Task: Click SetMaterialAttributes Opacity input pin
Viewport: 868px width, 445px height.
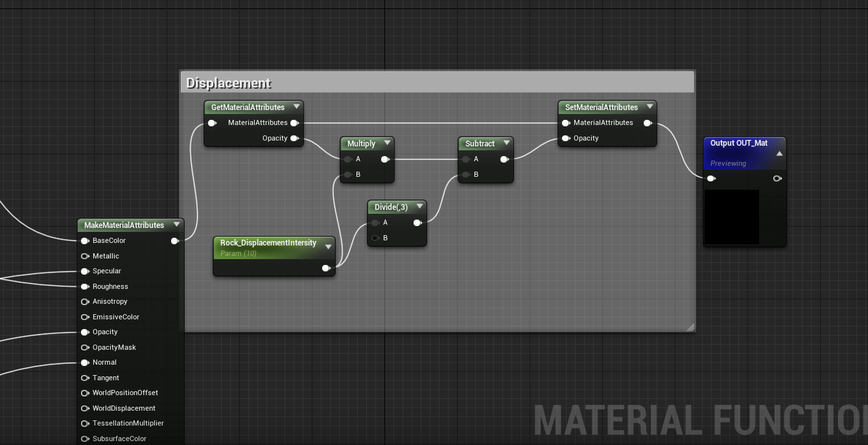Action: (x=566, y=138)
